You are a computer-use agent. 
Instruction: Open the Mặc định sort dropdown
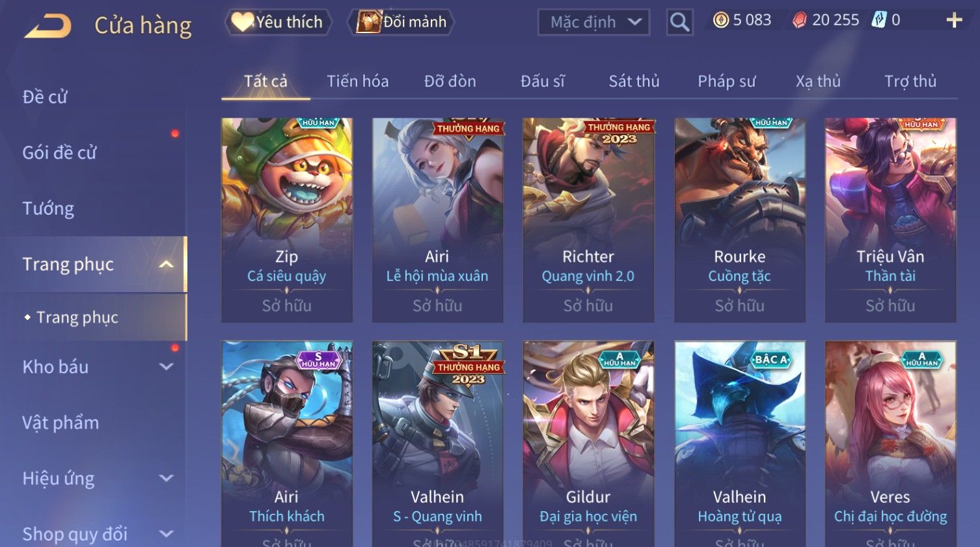pos(593,22)
